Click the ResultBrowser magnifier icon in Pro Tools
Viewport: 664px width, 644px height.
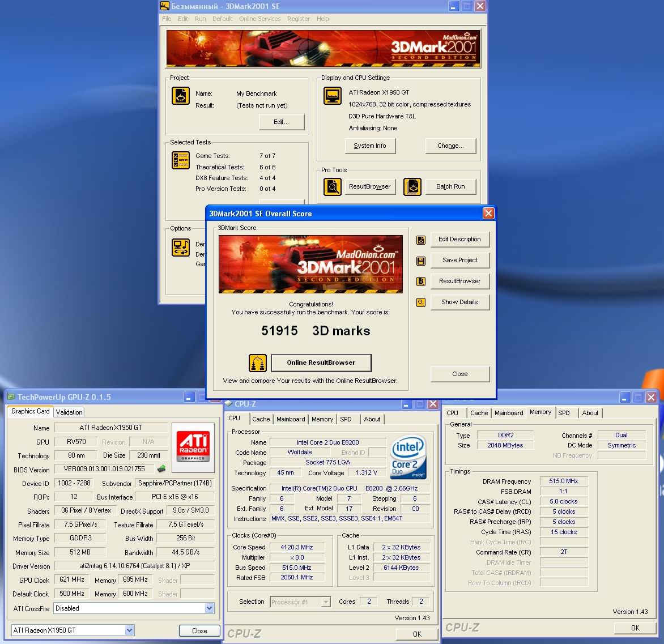coord(333,187)
